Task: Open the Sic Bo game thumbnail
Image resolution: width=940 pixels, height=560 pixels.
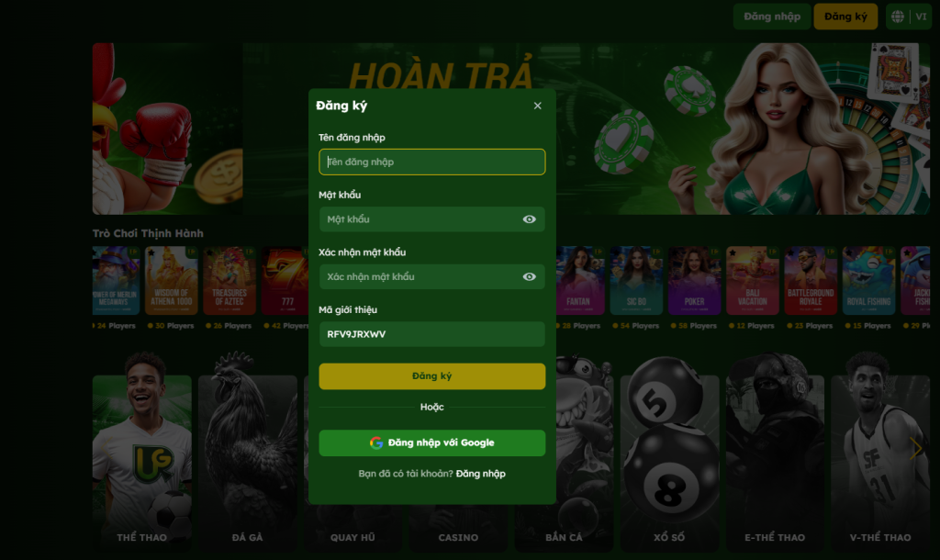Action: [x=636, y=281]
